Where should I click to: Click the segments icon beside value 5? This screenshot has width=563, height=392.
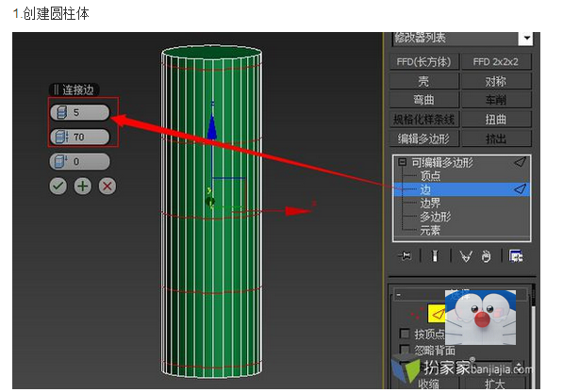pos(61,112)
